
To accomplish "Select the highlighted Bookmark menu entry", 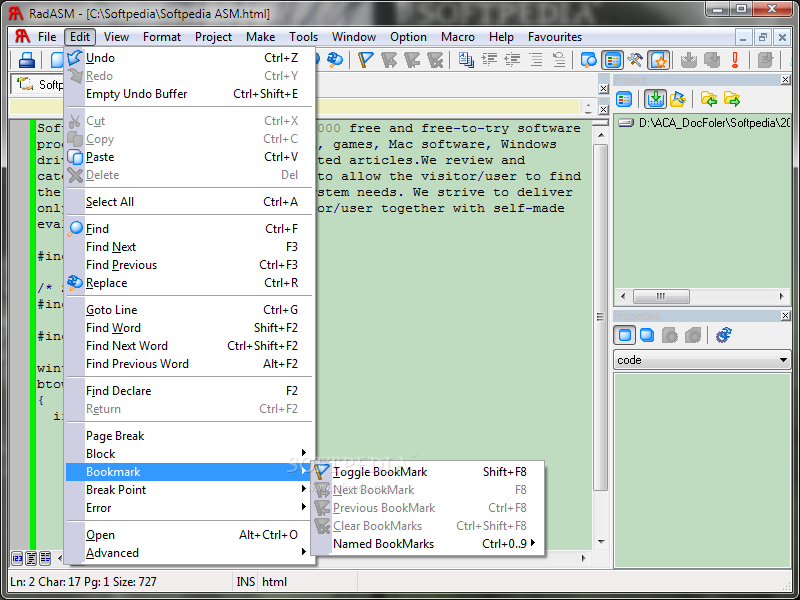I will (x=189, y=471).
